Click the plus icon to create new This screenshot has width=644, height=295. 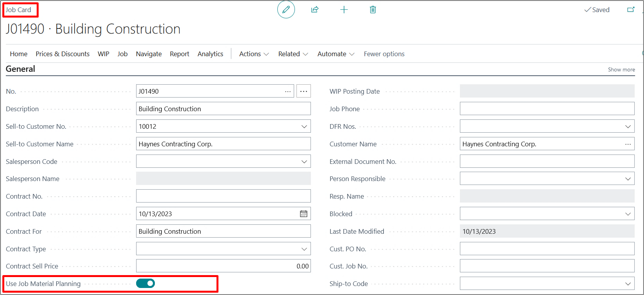pyautogui.click(x=344, y=10)
